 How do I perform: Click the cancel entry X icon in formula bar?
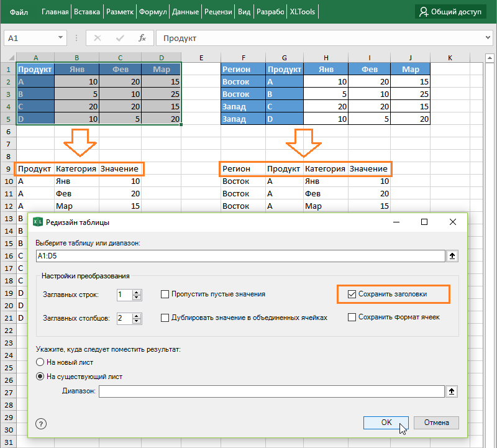pos(97,38)
